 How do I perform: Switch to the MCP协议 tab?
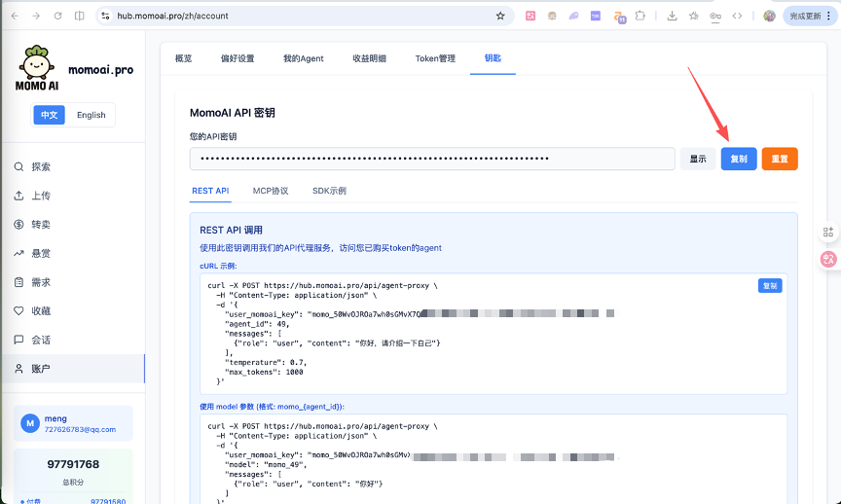point(271,191)
